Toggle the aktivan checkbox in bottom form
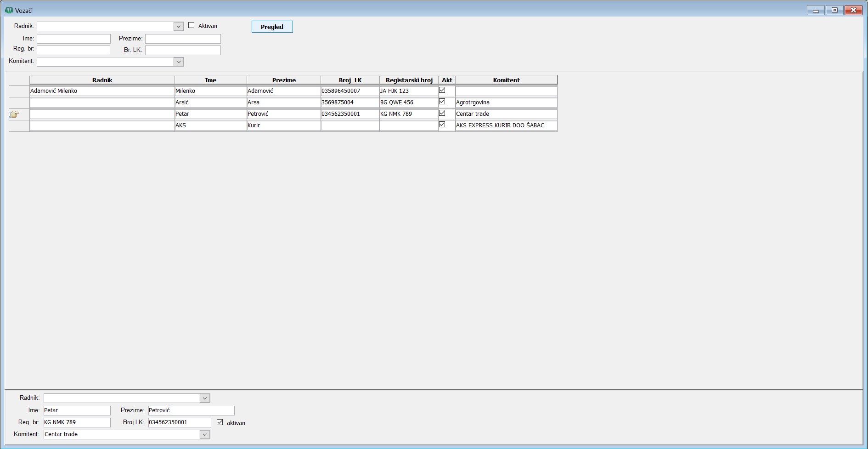The image size is (868, 449). [220, 422]
